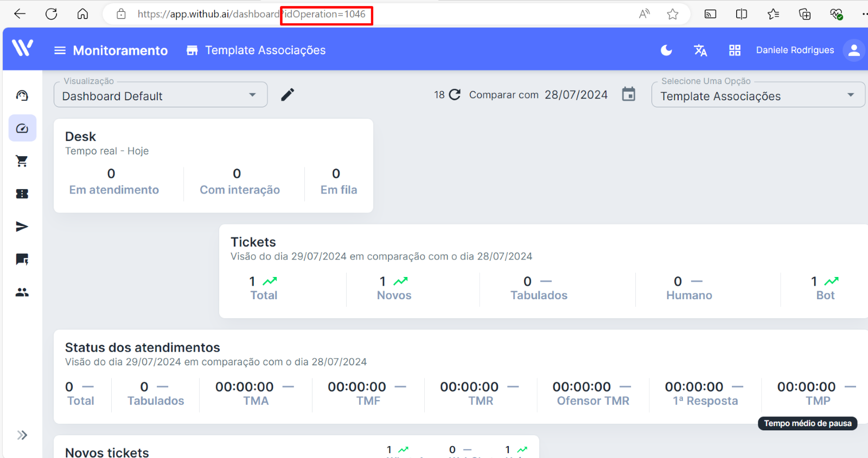868x458 pixels.
Task: Click the Withub W logo
Action: (23, 48)
